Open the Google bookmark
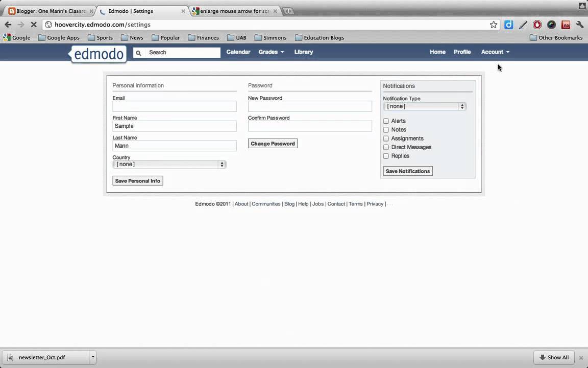 [17, 37]
